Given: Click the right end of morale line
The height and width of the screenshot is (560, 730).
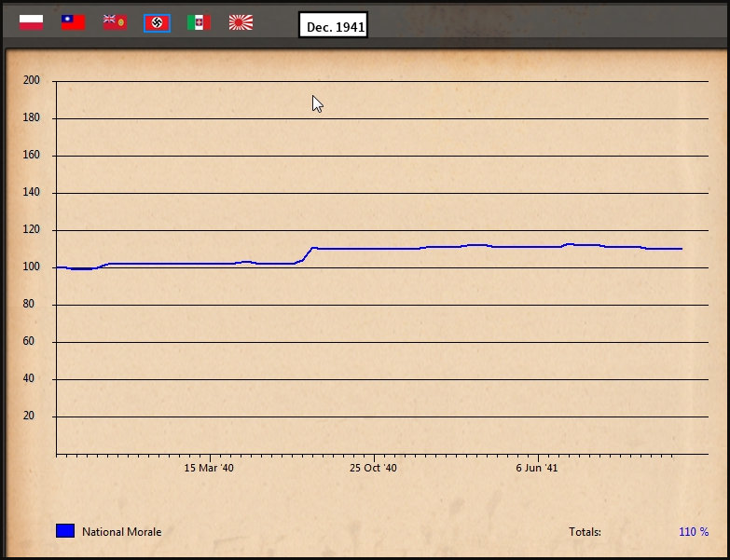Looking at the screenshot, I should coord(682,249).
